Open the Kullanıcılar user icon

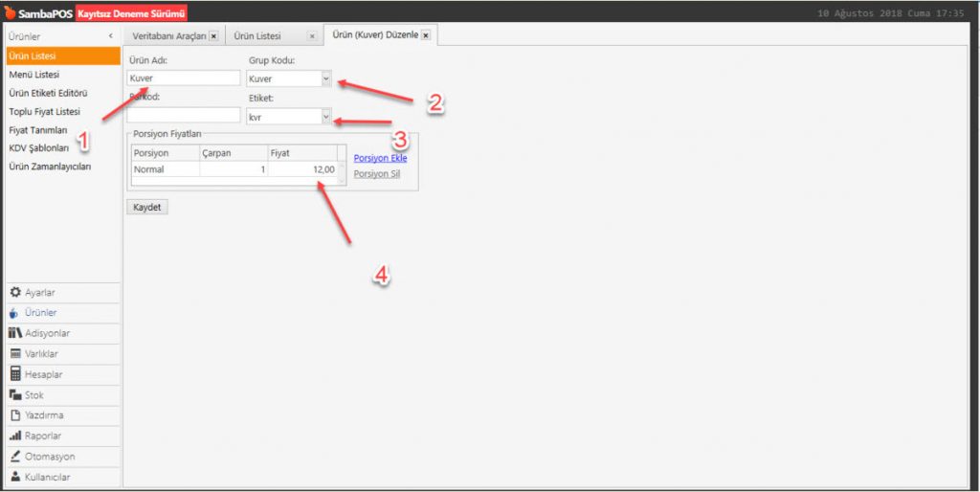pos(15,477)
